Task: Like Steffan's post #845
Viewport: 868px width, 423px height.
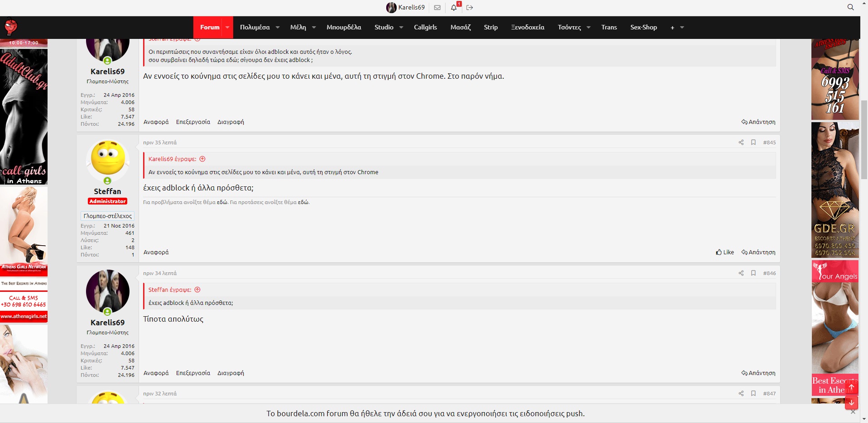Action: click(725, 252)
